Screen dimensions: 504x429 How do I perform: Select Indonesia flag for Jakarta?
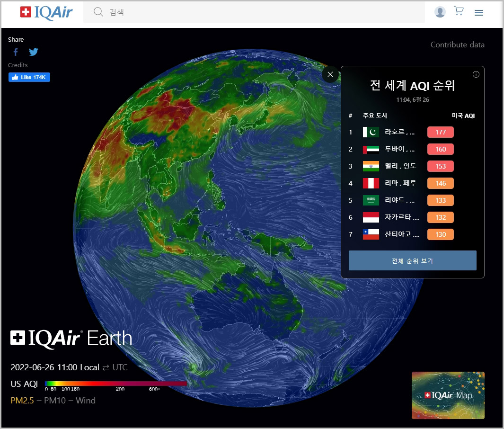pyautogui.click(x=371, y=217)
